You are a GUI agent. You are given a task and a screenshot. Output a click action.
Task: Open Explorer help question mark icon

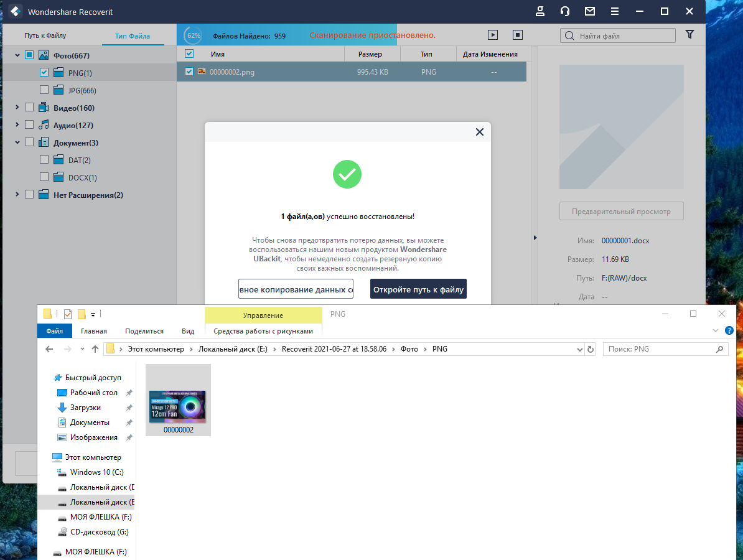[729, 330]
